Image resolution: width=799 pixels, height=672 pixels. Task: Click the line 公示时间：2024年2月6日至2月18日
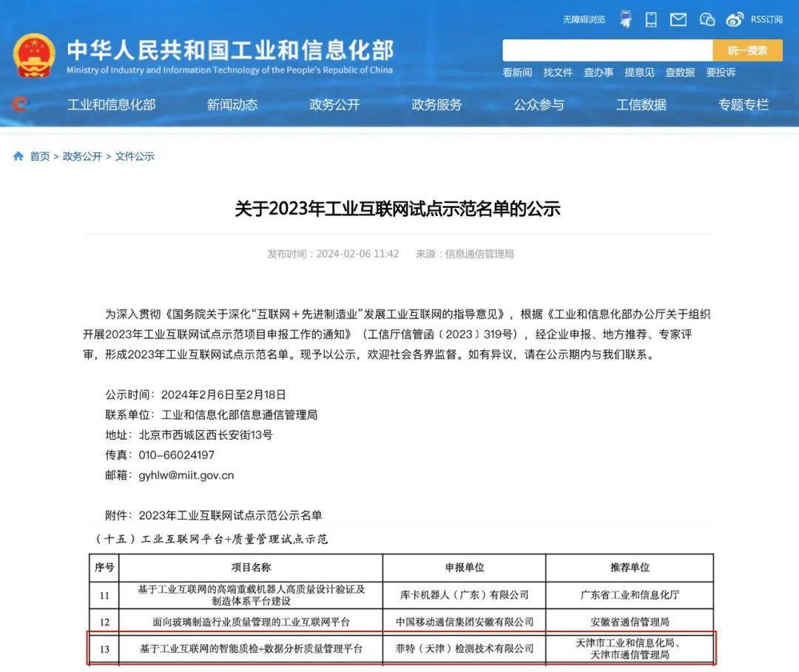coord(195,394)
